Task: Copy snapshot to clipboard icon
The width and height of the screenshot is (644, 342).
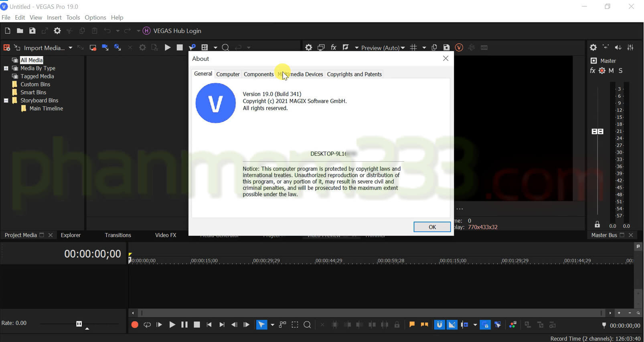Action: click(434, 48)
